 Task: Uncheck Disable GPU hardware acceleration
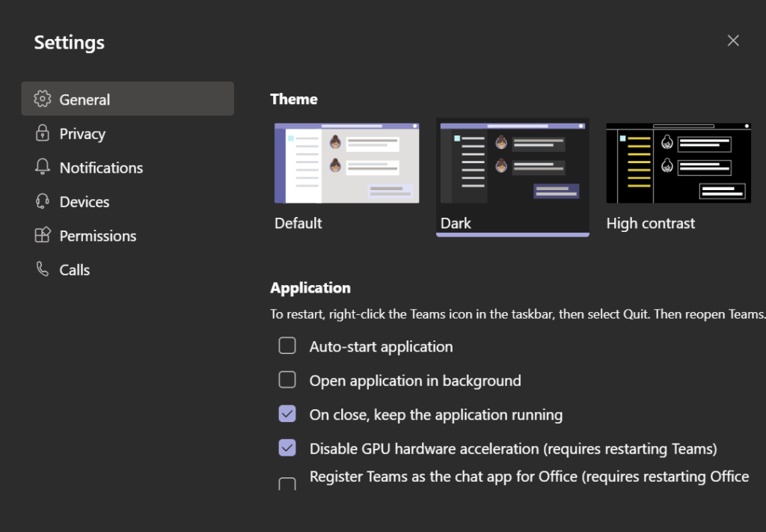click(x=287, y=448)
